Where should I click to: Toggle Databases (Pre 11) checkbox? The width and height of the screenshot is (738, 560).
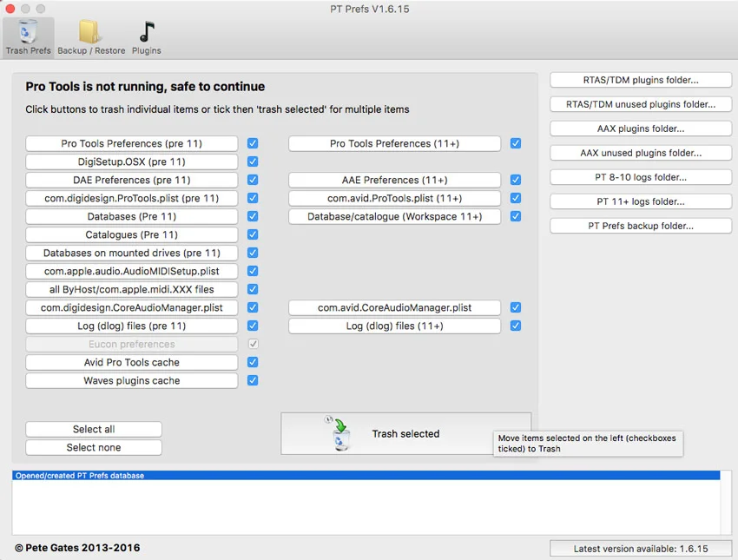(253, 216)
